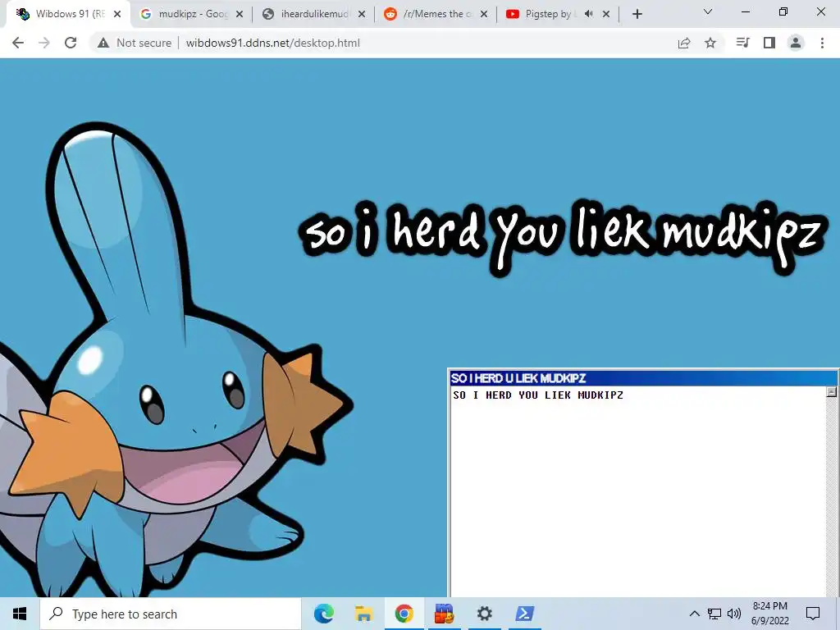Screen dimensions: 840x630
Task: Share this page icon
Action: [684, 43]
